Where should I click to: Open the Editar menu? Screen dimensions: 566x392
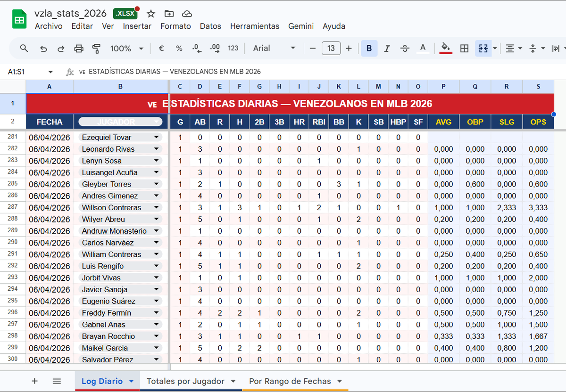tap(82, 26)
